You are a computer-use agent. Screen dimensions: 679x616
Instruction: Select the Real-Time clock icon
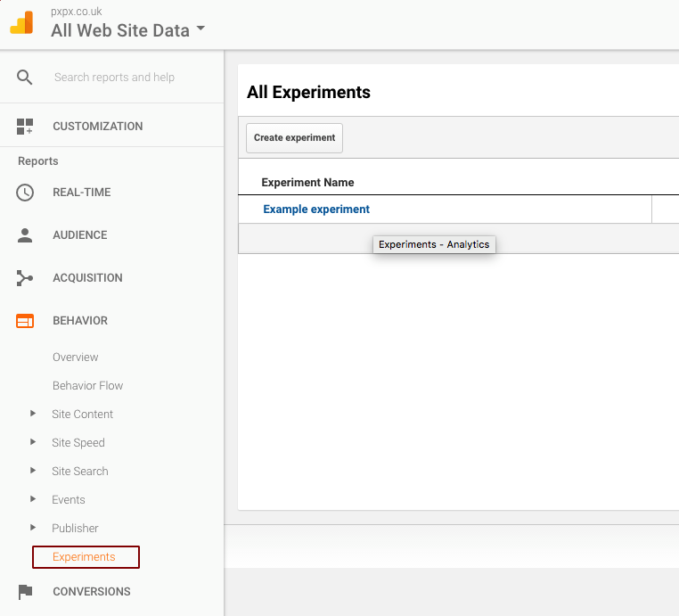tap(25, 193)
